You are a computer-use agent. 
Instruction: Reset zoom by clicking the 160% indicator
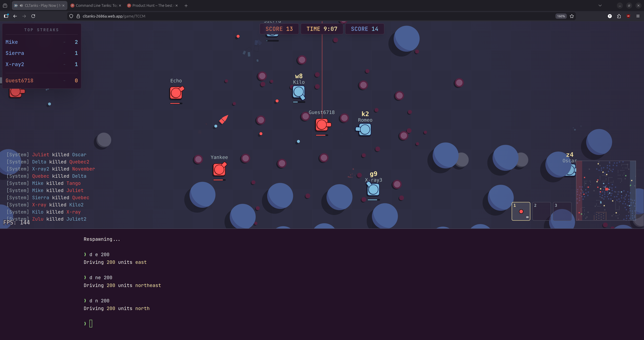561,16
